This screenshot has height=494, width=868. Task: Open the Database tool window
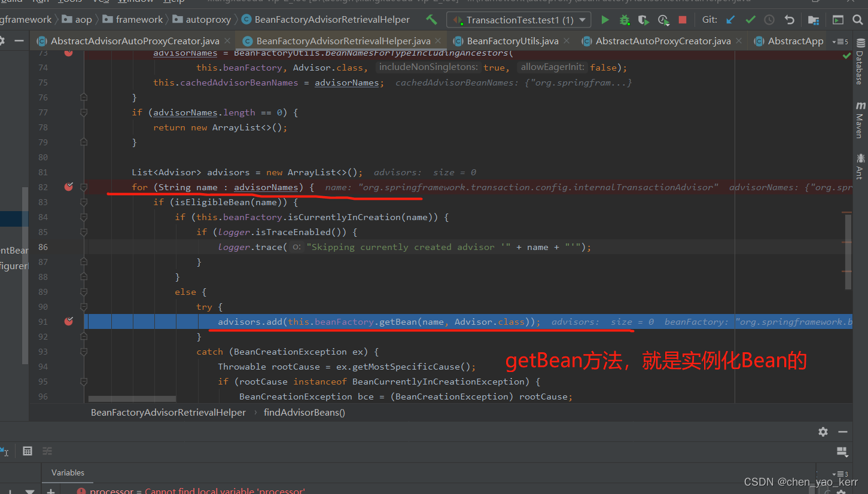pos(860,62)
